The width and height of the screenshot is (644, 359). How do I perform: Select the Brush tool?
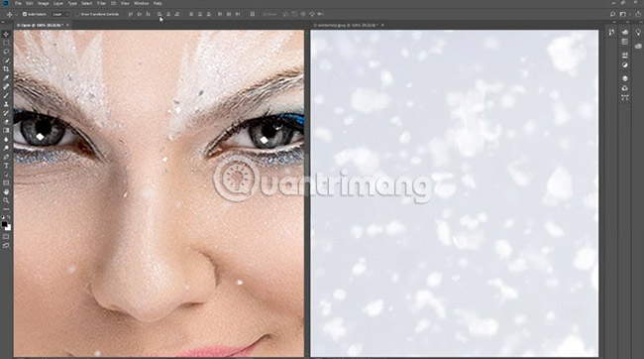pyautogui.click(x=6, y=95)
